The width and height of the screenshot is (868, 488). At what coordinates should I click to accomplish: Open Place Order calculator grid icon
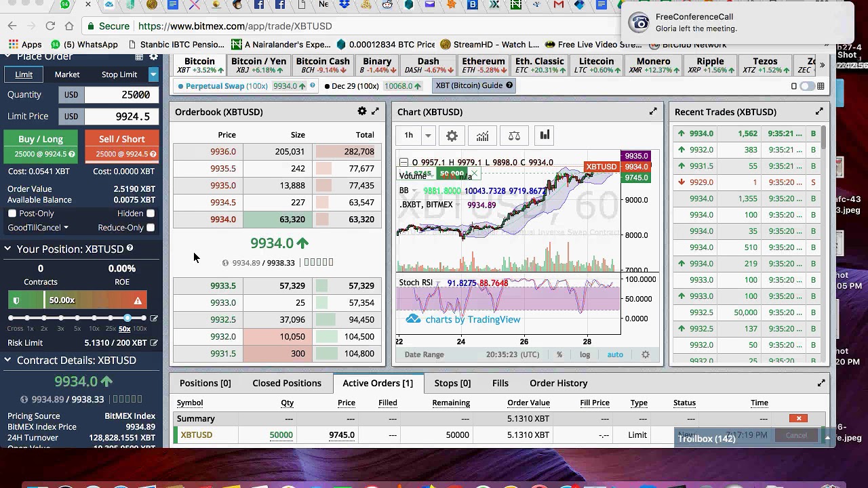coord(140,57)
